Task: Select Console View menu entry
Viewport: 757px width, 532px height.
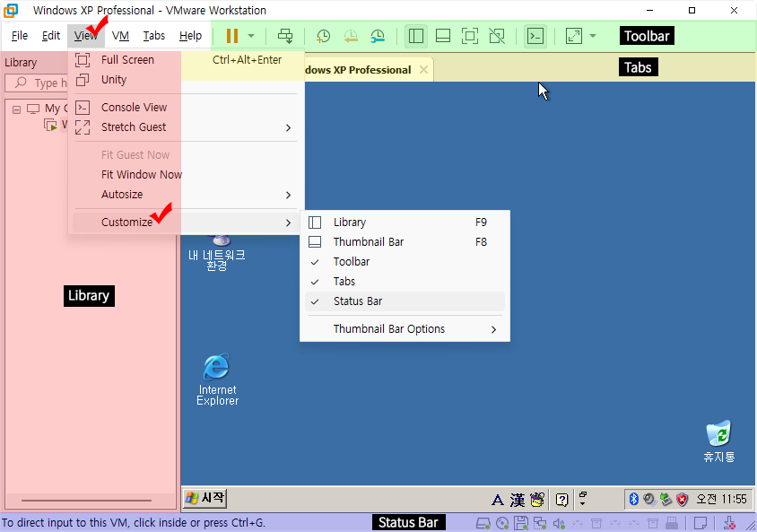Action: [x=186, y=107]
